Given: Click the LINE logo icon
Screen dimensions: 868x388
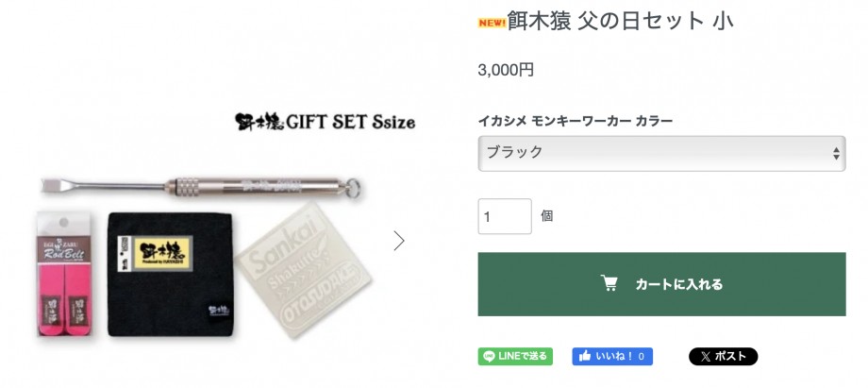Looking at the screenshot, I should click(489, 357).
